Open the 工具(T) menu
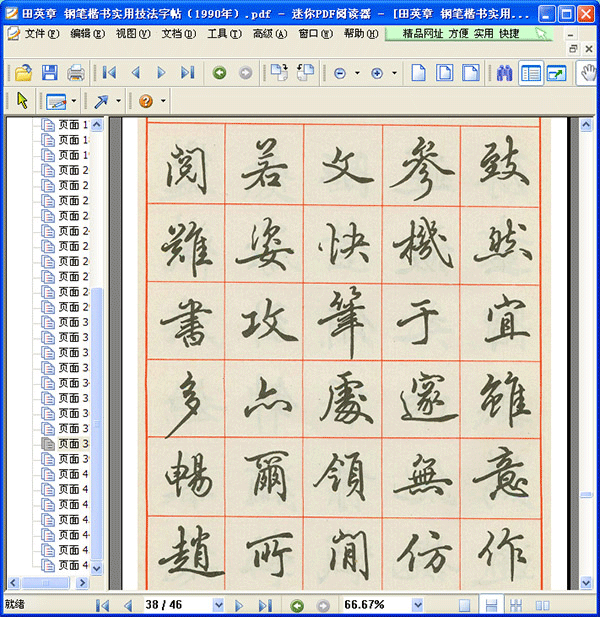The image size is (600, 617). pyautogui.click(x=224, y=34)
